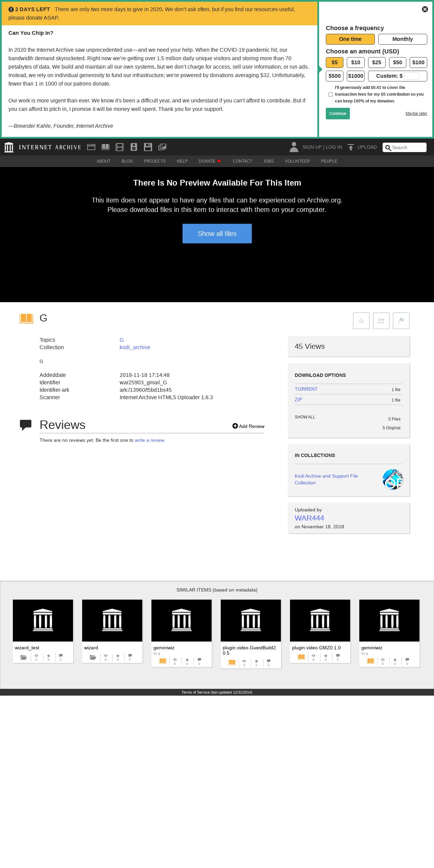This screenshot has height=868, width=434.
Task: Download the ZIP option
Action: coord(298,400)
